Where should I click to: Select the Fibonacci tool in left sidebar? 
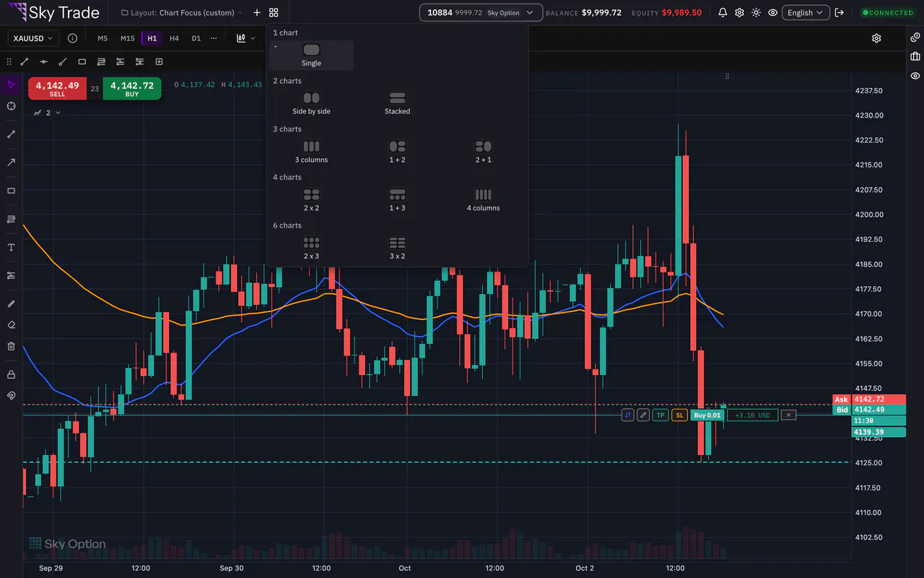click(11, 219)
